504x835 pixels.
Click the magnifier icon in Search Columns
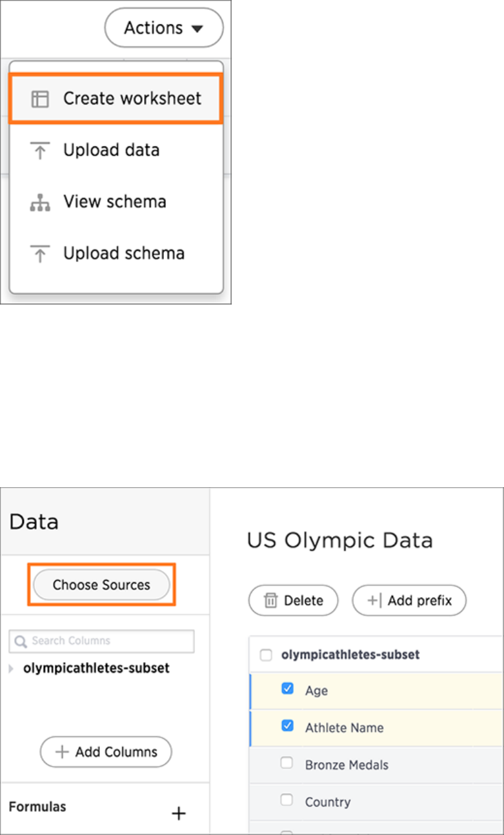(21, 641)
